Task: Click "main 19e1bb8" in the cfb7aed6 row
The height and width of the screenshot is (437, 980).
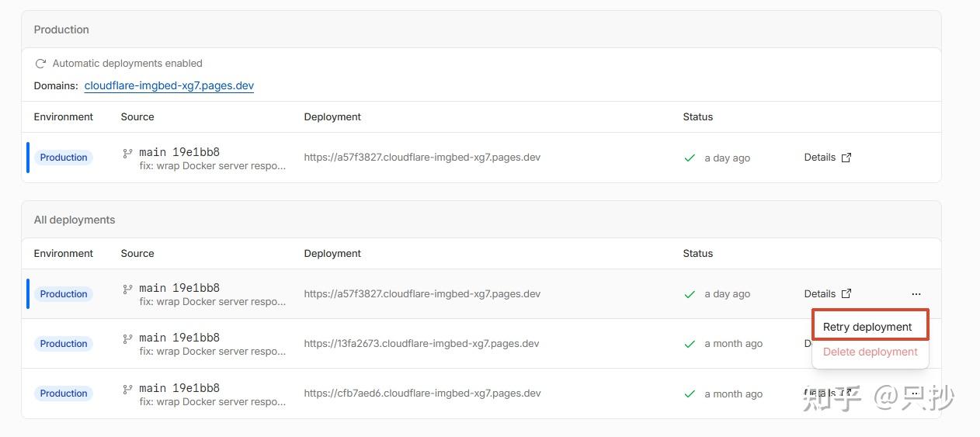Action: coord(179,387)
